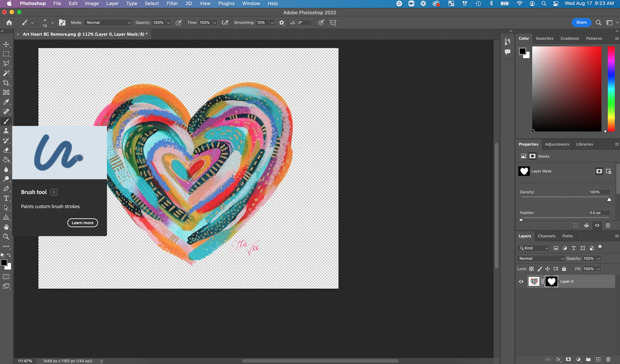This screenshot has height=364, width=620.
Task: Activate the Zoom tool in toolbar
Action: click(6, 237)
